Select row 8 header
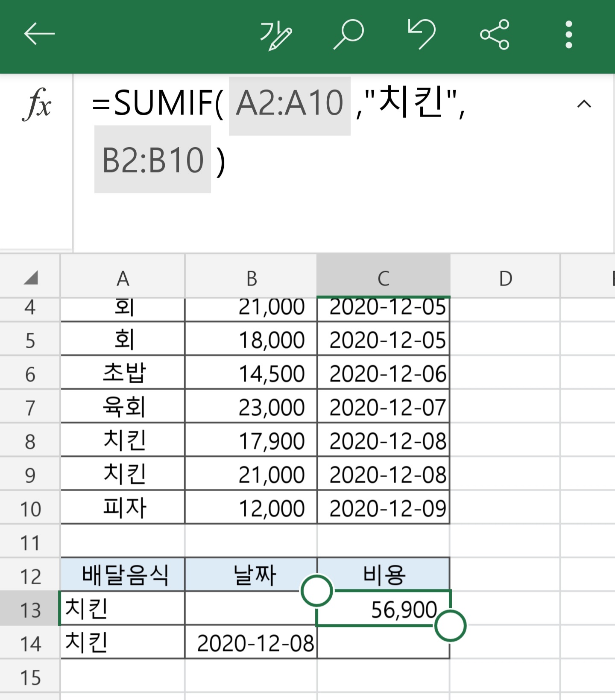Screen dimensions: 615x700 30,440
